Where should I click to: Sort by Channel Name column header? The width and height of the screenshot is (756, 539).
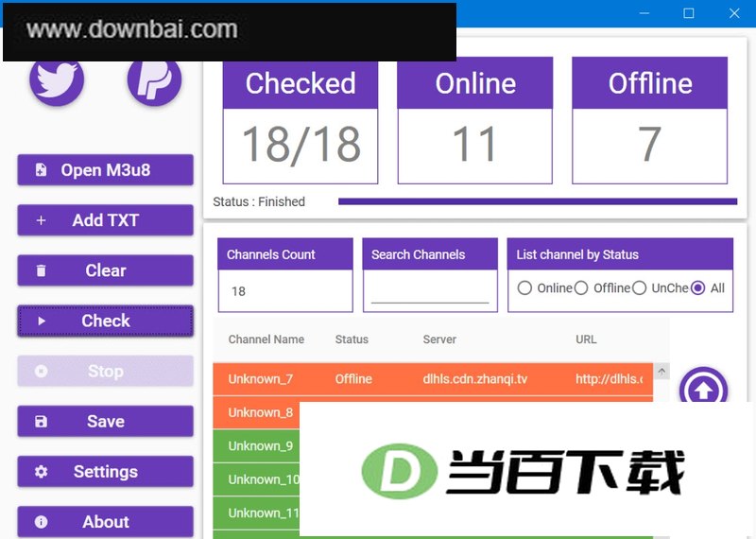266,339
